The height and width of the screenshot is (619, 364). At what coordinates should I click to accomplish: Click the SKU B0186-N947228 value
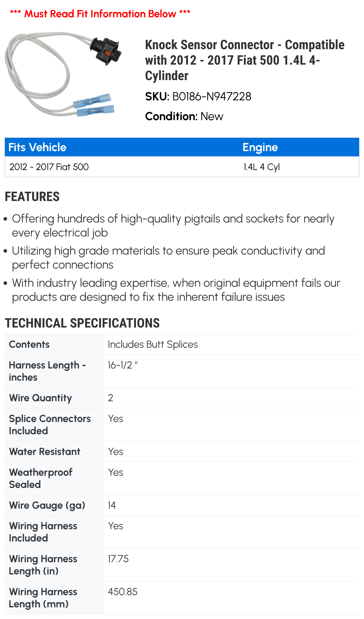[212, 96]
